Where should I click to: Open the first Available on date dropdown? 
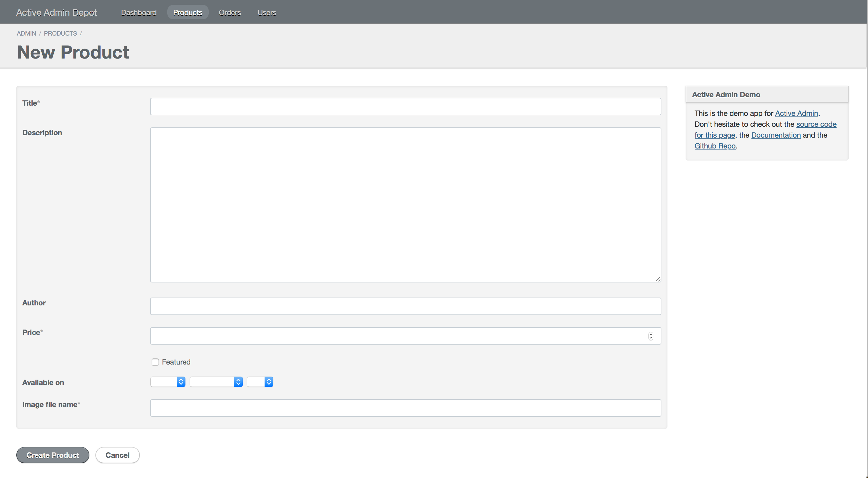click(x=168, y=382)
